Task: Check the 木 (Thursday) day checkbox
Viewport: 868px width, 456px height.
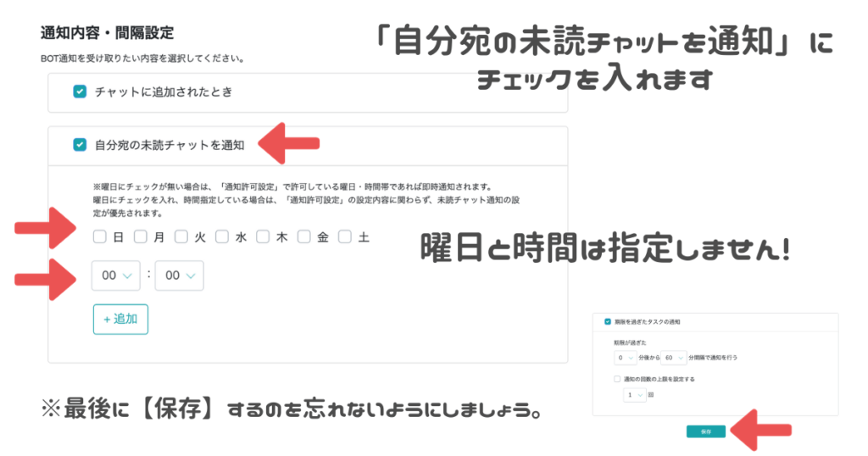Action: (263, 237)
